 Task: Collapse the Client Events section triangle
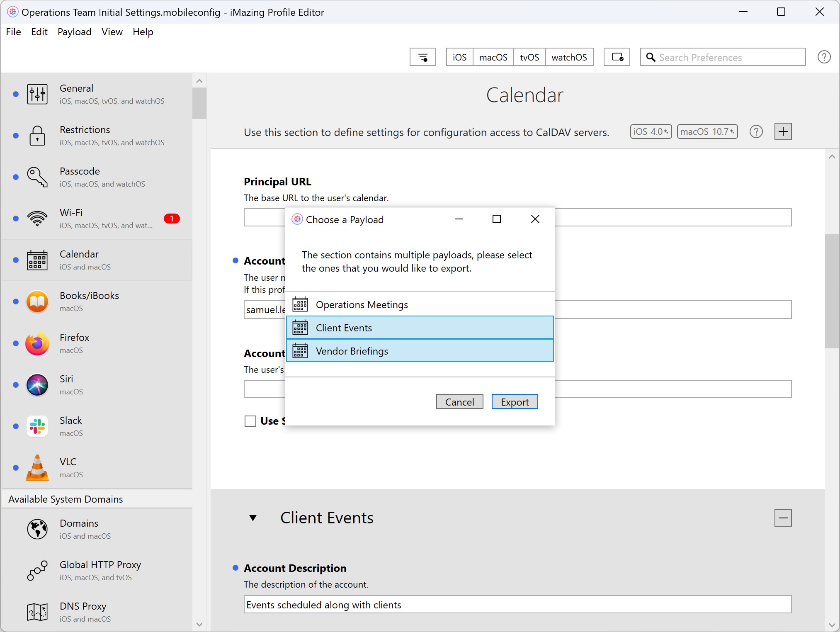click(253, 518)
